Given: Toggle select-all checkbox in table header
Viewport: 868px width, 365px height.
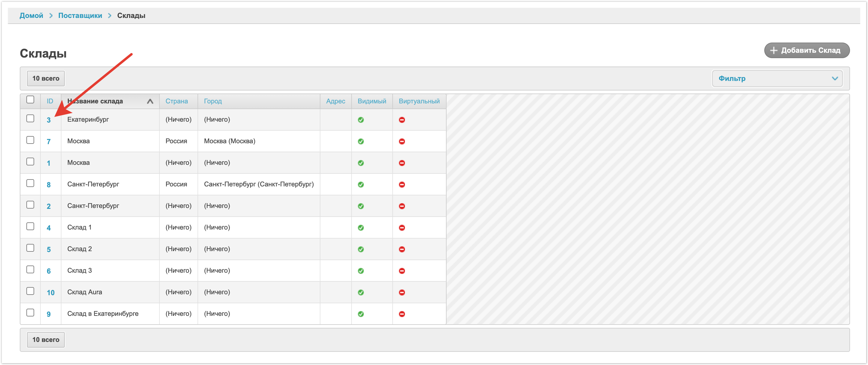Looking at the screenshot, I should point(30,99).
